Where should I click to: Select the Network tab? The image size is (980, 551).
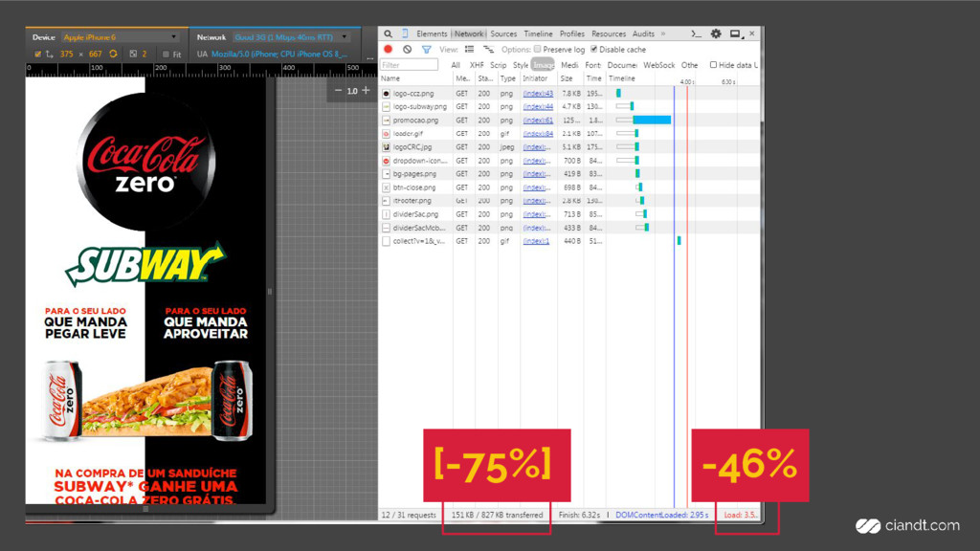click(x=468, y=33)
